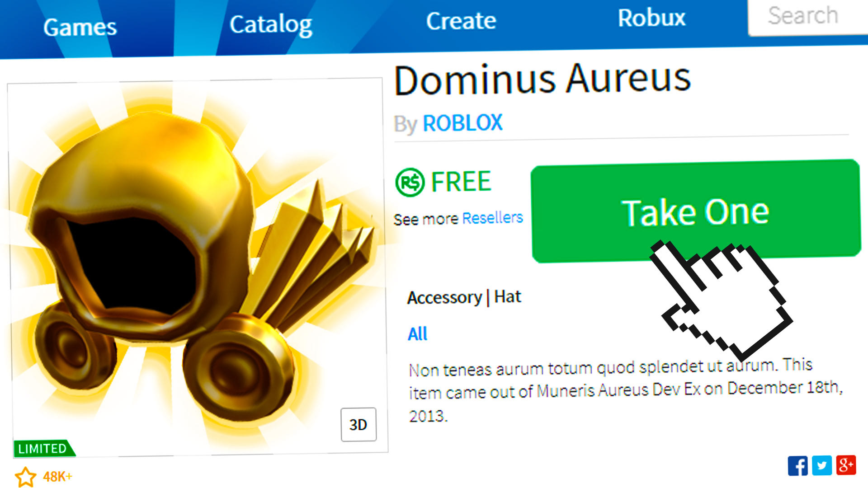Click the Facebook share icon
The height and width of the screenshot is (488, 868).
pos(797,465)
